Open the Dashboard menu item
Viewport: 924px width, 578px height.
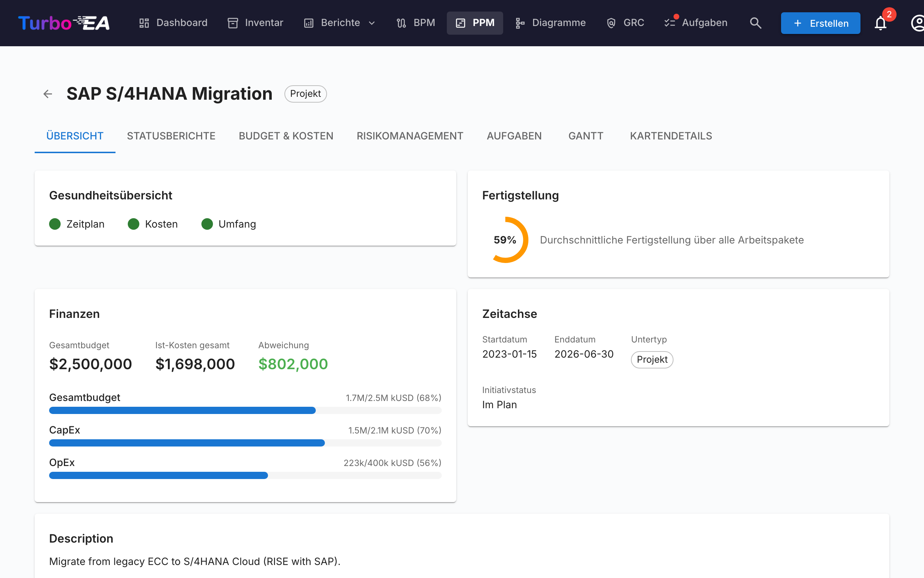(173, 23)
